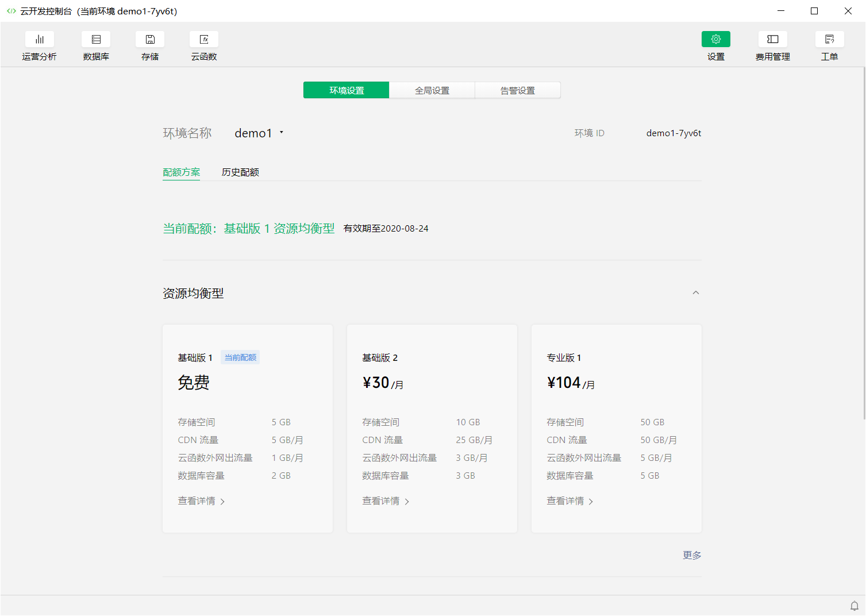Click the 有效期至2020-08-24 text
Image resolution: width=866 pixels, height=616 pixels.
(386, 229)
